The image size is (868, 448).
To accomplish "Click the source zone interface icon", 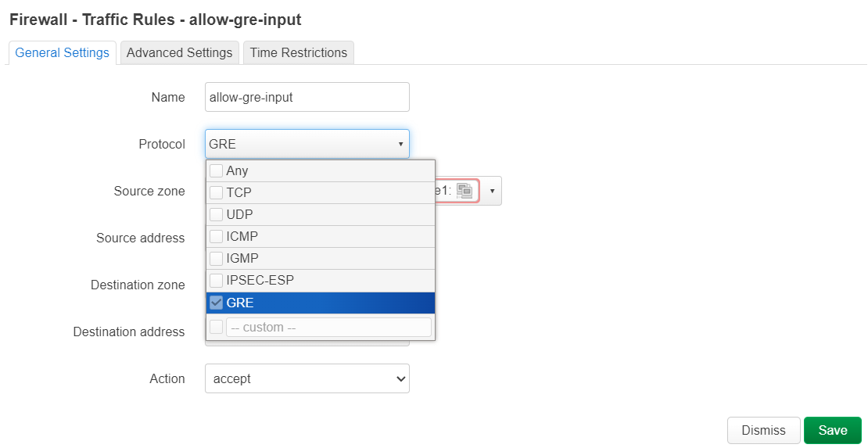I will (x=464, y=190).
